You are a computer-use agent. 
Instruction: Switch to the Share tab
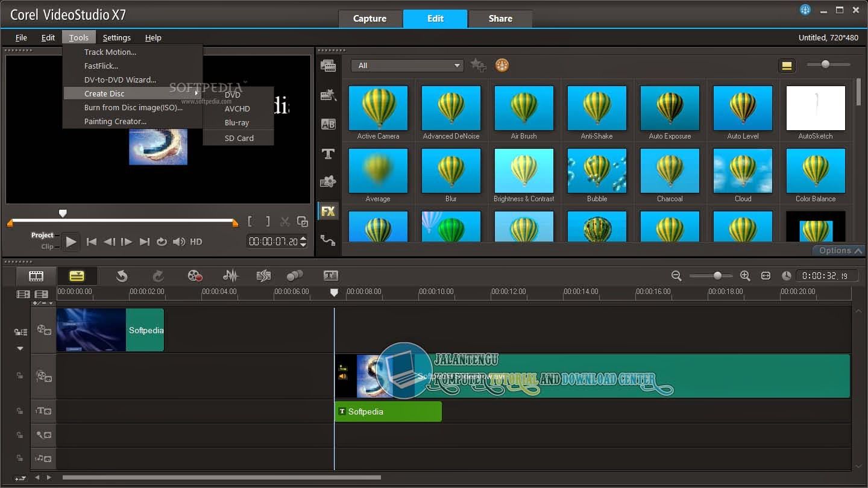click(x=500, y=19)
